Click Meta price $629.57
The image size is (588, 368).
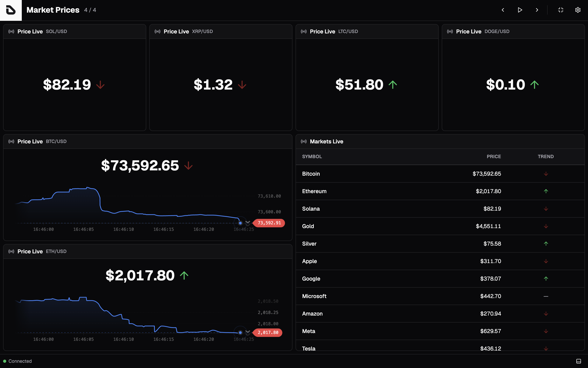tap(491, 331)
